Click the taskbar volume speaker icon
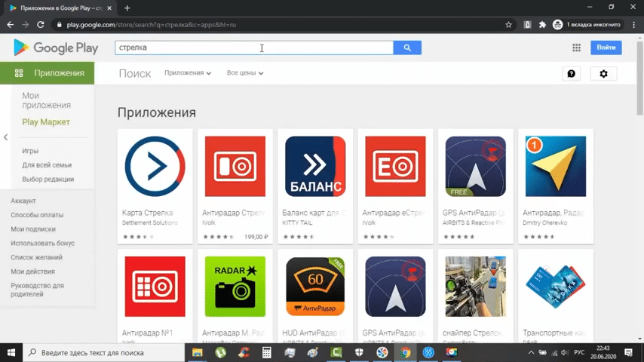The height and width of the screenshot is (362, 644). (565, 352)
